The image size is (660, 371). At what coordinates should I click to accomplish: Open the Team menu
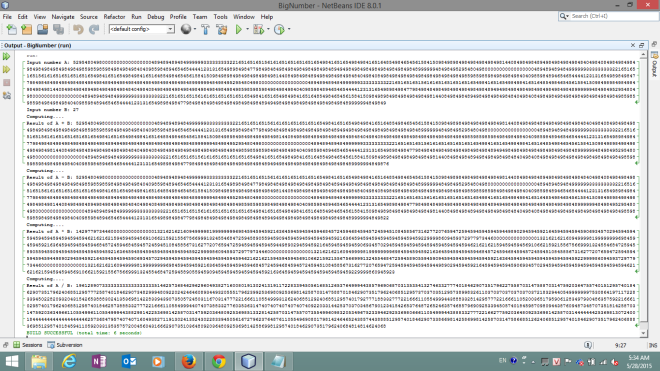pyautogui.click(x=200, y=17)
